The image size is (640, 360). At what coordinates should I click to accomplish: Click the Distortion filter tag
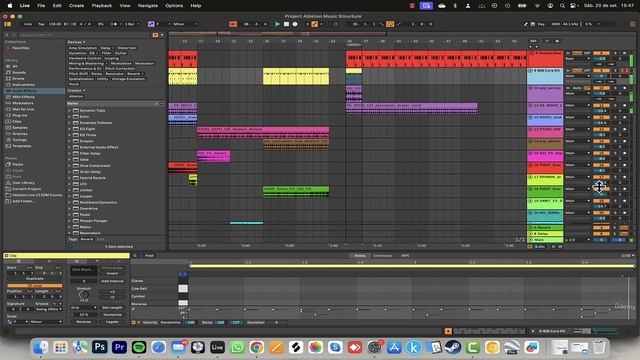(127, 48)
